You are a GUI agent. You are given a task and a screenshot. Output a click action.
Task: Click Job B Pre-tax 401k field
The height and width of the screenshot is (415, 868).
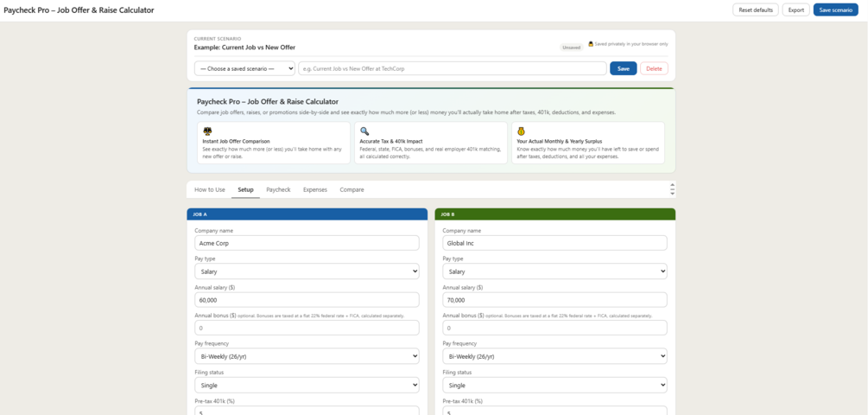click(x=554, y=411)
